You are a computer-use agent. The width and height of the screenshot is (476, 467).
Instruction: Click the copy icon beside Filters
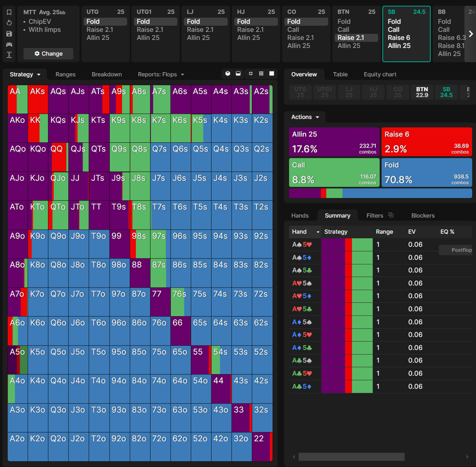click(x=391, y=215)
